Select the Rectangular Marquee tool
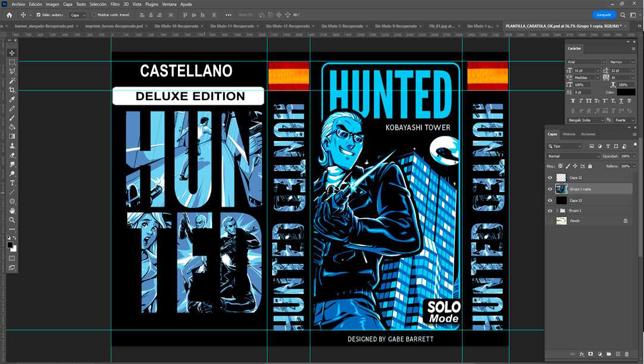This screenshot has width=644, height=364. click(x=12, y=62)
